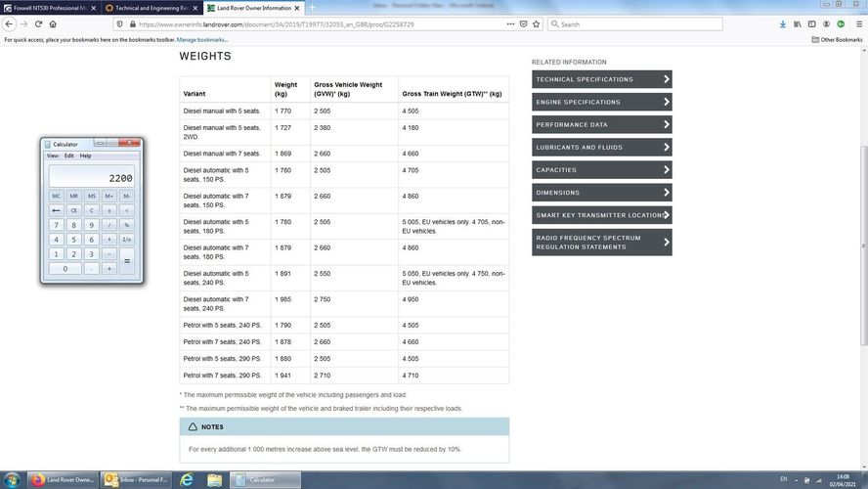Open the Calculator Edit menu
The height and width of the screenshot is (489, 868).
pos(68,156)
